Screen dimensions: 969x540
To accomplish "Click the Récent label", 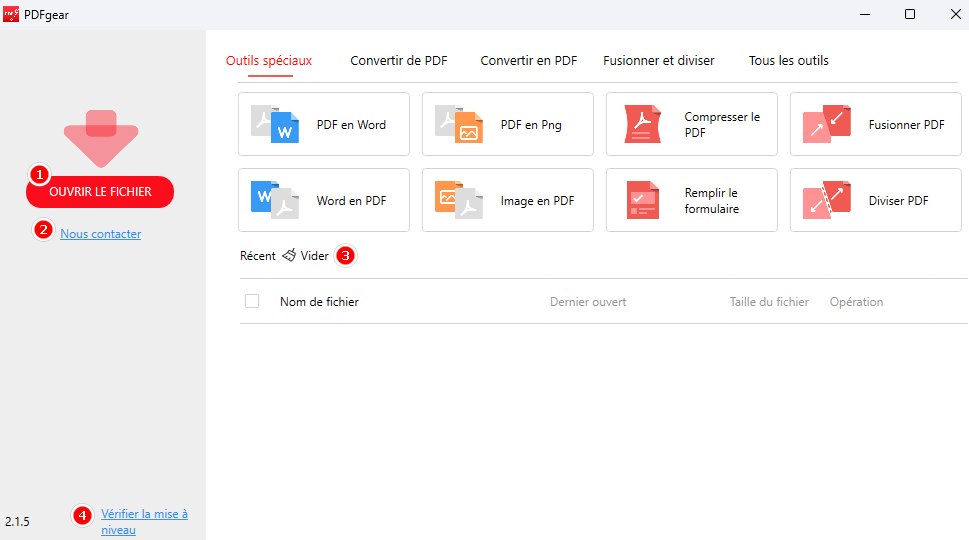I will pos(258,256).
